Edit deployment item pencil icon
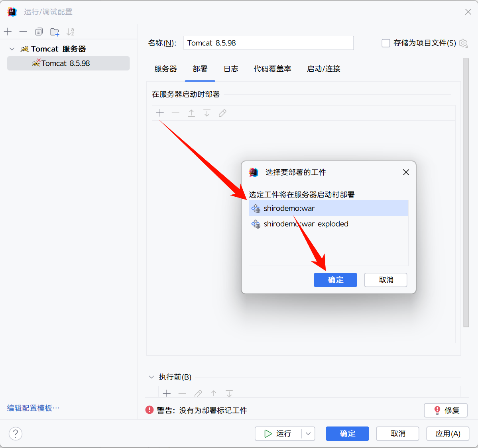The image size is (478, 448). pos(222,113)
